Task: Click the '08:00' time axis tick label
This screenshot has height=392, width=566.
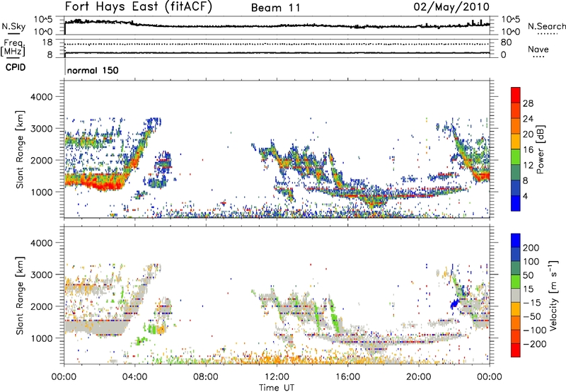Action: (206, 377)
